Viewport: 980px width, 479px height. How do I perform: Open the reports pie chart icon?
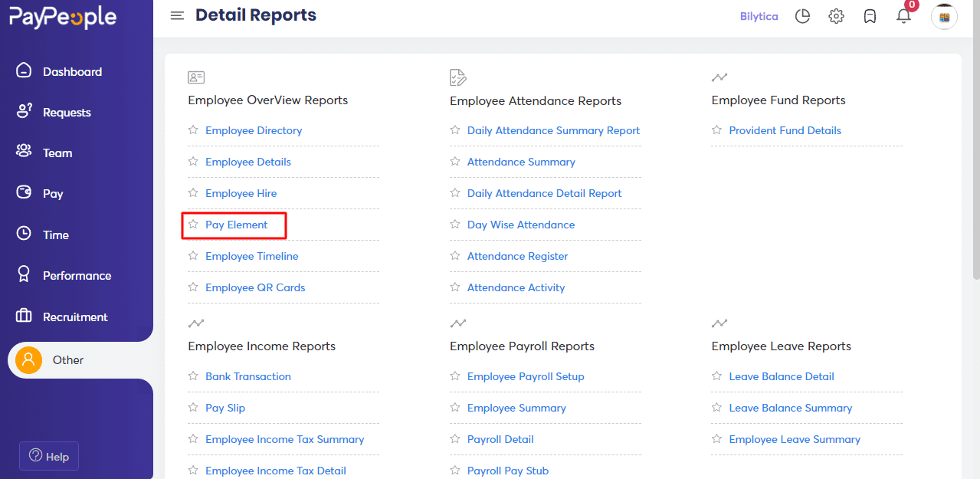(x=802, y=15)
